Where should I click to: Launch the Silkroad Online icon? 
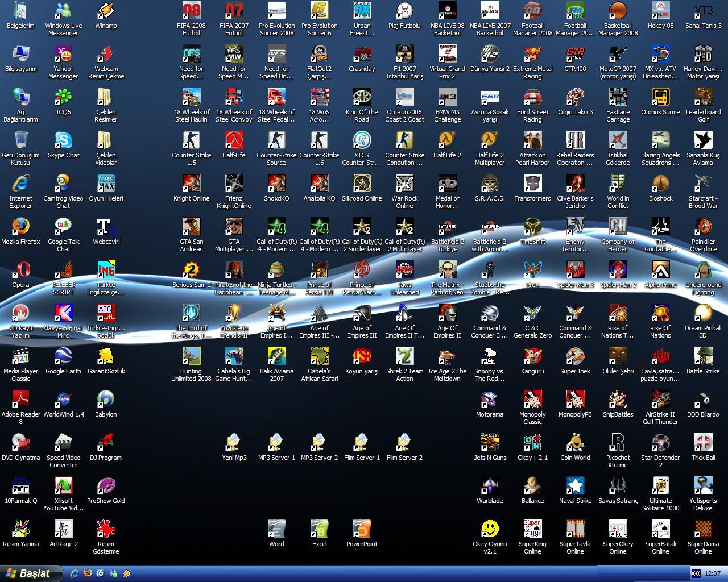coord(362,184)
